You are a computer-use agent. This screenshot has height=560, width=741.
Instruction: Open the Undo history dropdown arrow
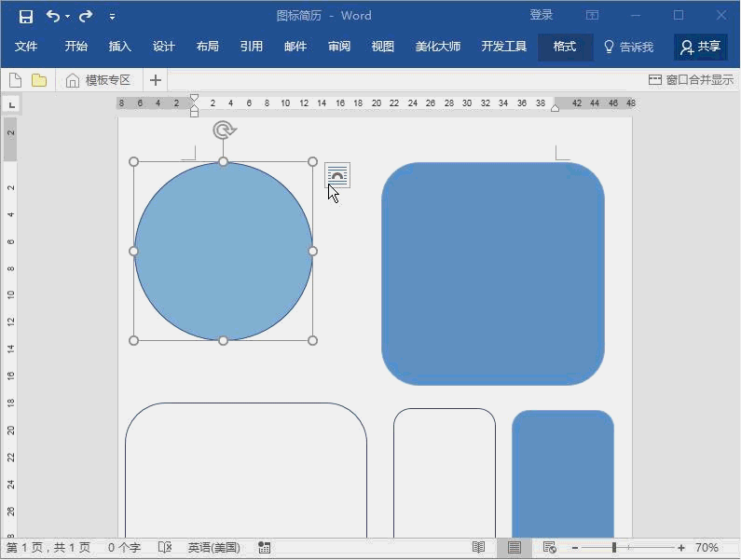(68, 17)
